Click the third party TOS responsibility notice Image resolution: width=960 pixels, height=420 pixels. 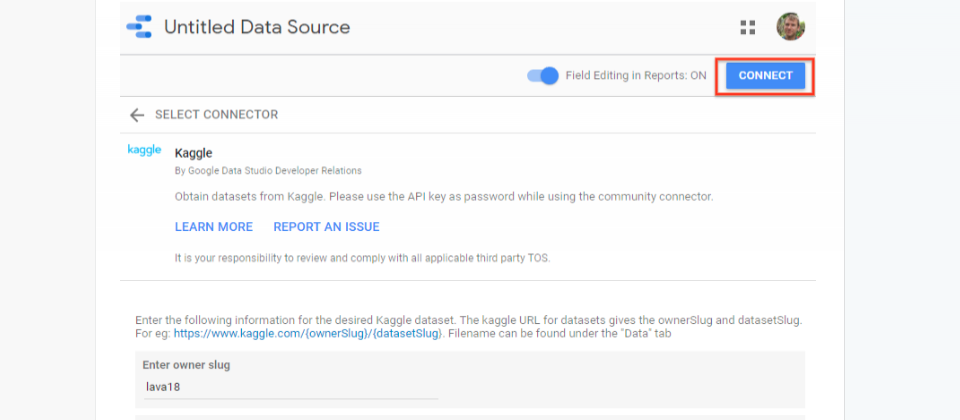pyautogui.click(x=362, y=258)
